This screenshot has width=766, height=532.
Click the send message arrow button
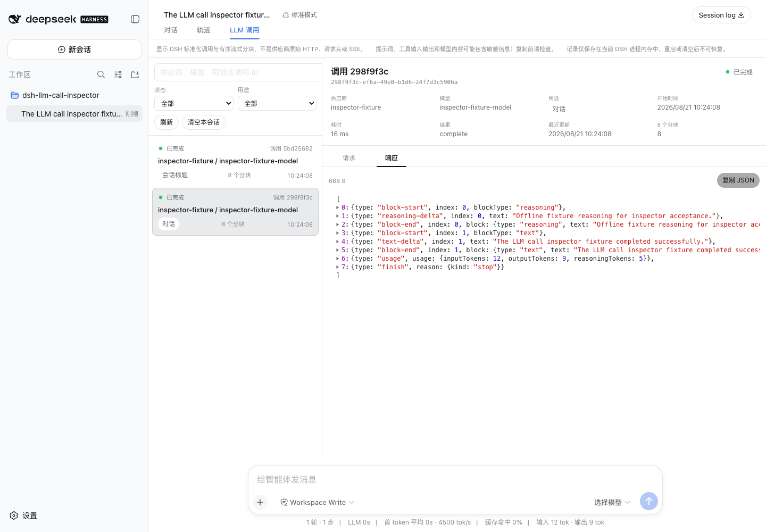tap(649, 501)
